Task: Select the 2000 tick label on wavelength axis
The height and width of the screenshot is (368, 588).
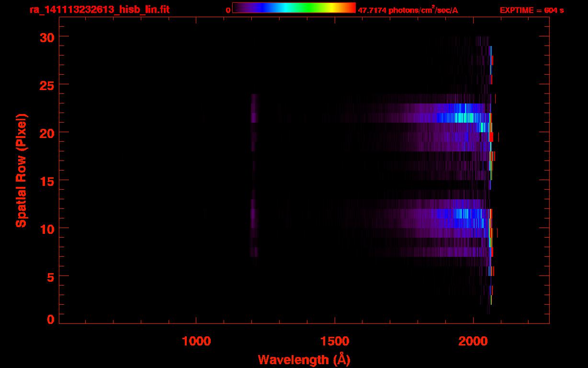Action: point(473,341)
